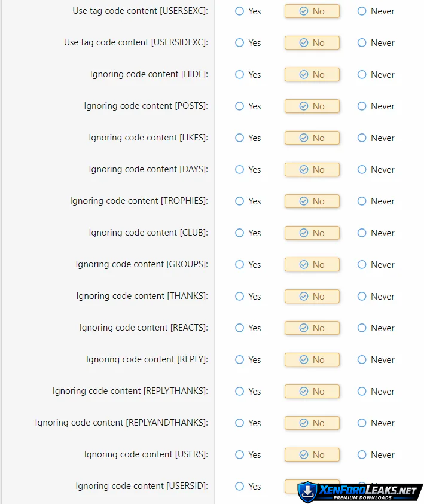Select Never for Ignoring code content [POSTS]

(362, 106)
